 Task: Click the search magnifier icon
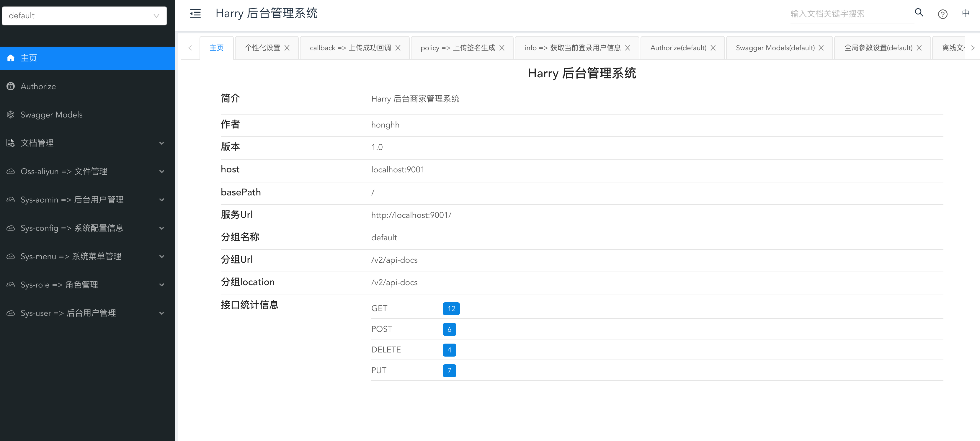click(x=919, y=13)
